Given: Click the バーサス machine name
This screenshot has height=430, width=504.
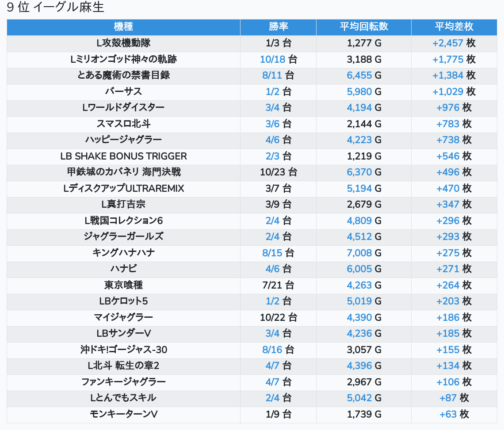Looking at the screenshot, I should click(123, 91).
